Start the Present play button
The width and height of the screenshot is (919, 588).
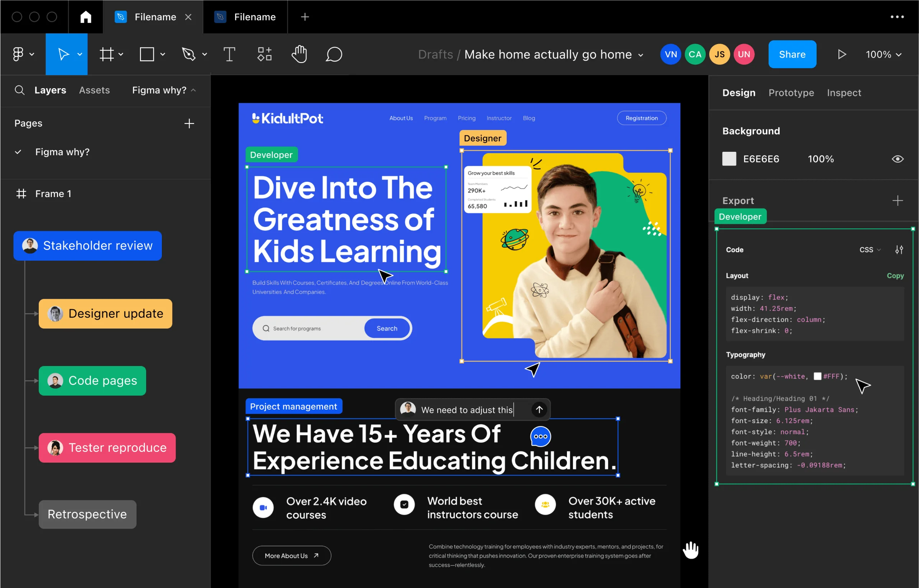[842, 54]
